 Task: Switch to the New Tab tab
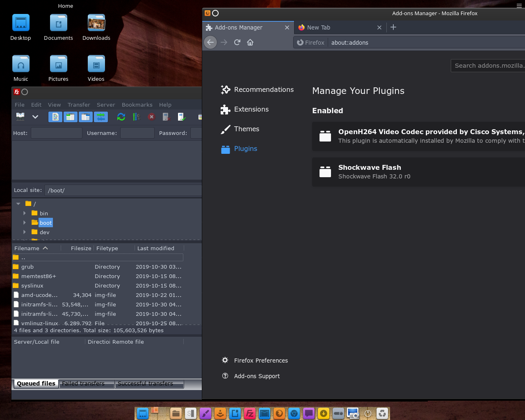[x=340, y=27]
